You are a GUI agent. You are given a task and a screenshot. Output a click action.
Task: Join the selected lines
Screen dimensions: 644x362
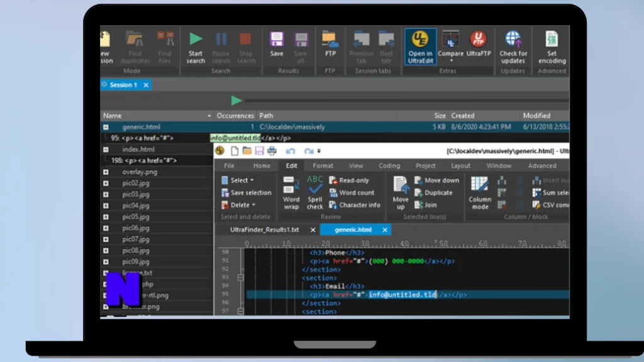tap(426, 205)
